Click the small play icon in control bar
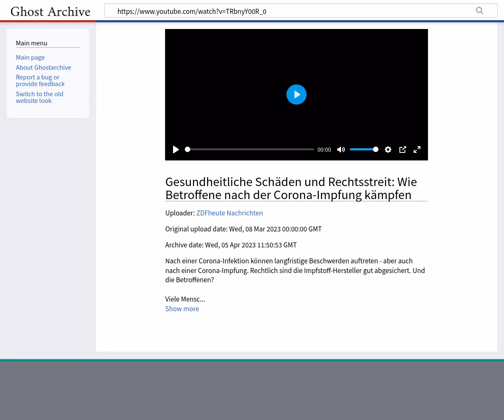 point(176,150)
